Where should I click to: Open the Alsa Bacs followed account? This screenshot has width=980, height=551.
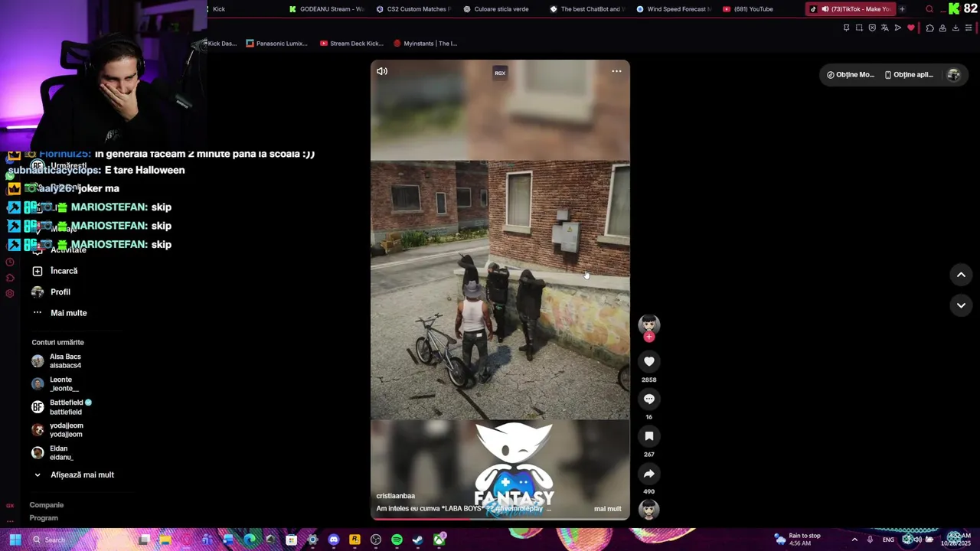coord(57,361)
